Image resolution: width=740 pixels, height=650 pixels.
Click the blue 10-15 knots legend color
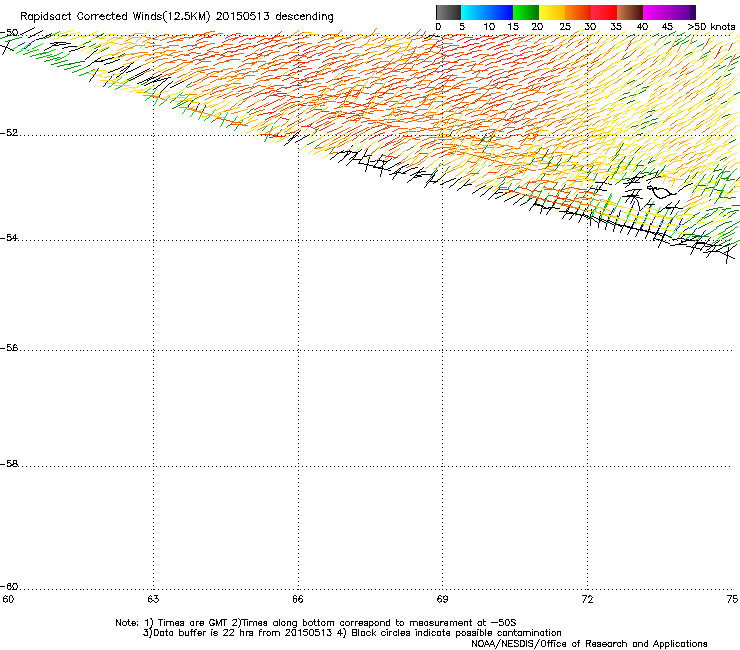pyautogui.click(x=500, y=12)
